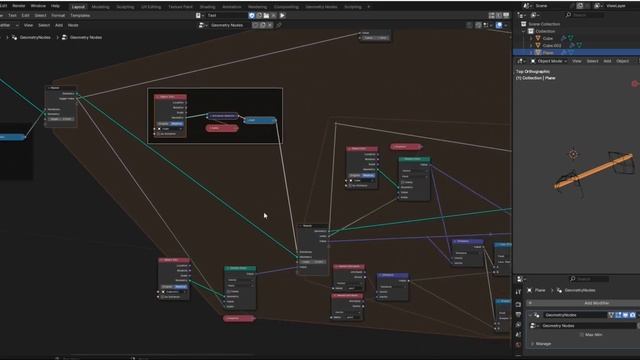Open the properties editor type dropdown
Viewport: 640px width, 360px height.
coord(521,279)
